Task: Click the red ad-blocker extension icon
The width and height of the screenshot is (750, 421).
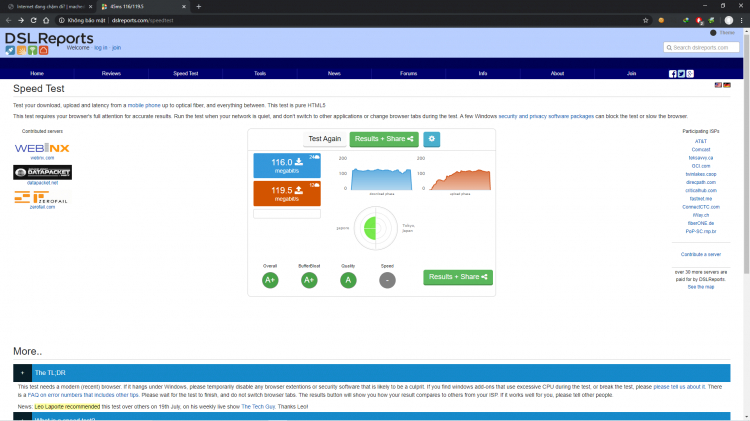Action: pyautogui.click(x=699, y=20)
